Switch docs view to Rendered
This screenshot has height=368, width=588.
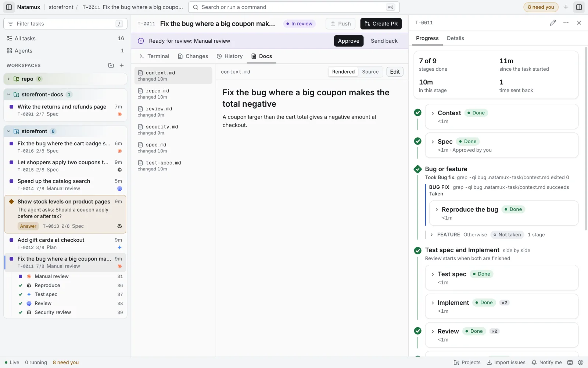[x=343, y=72]
